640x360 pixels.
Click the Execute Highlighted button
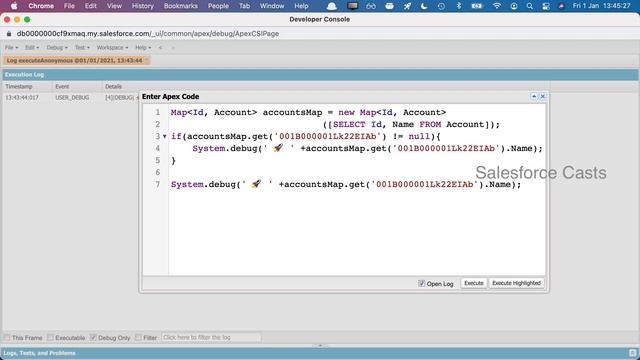(516, 283)
